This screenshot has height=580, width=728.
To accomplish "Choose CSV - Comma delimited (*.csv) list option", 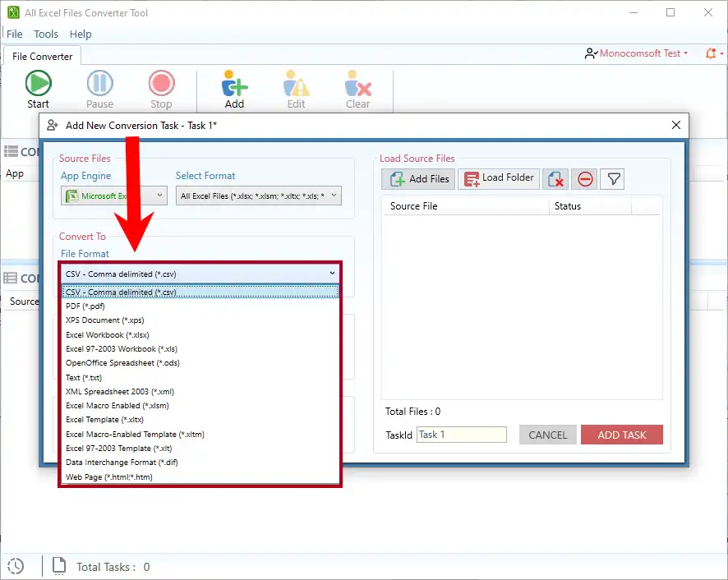I will coord(200,292).
